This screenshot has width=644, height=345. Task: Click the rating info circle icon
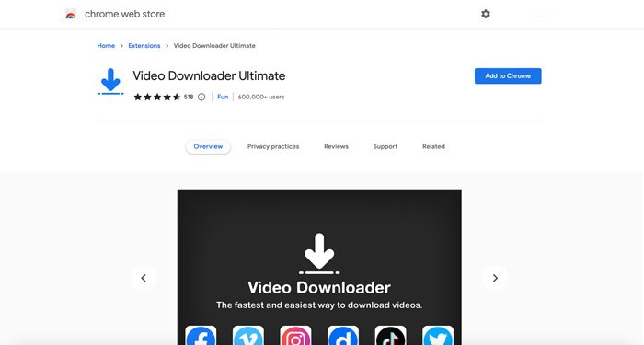pos(201,97)
